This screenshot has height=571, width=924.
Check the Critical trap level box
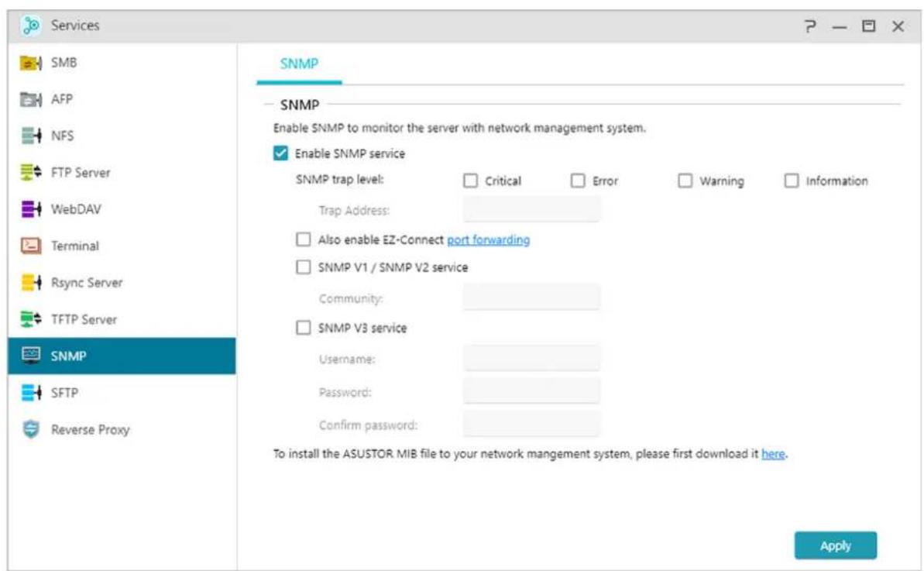(470, 181)
